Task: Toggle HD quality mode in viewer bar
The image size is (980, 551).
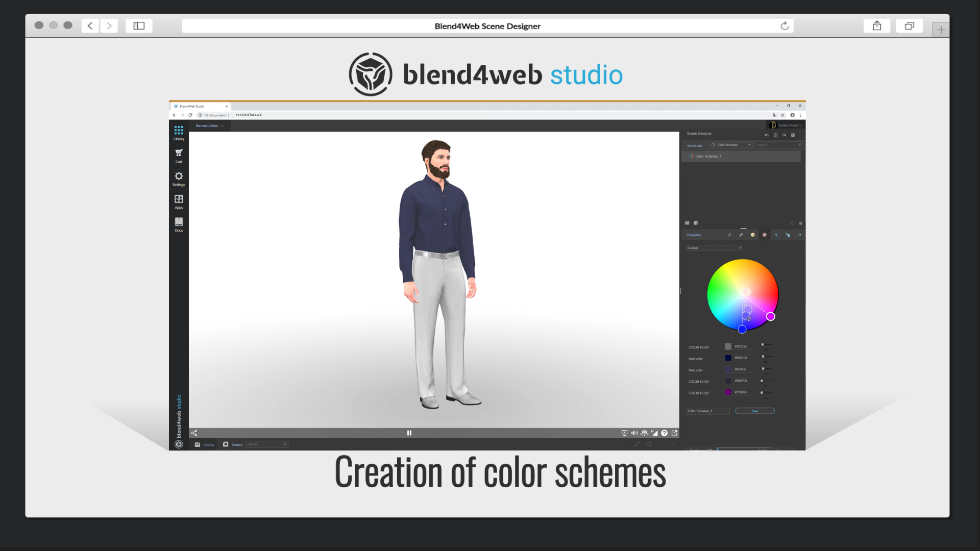Action: point(654,433)
